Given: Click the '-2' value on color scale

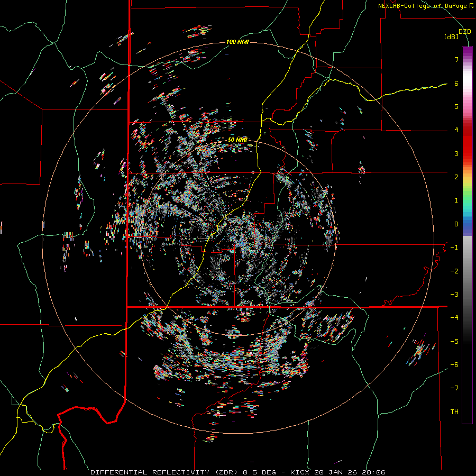Looking at the screenshot, I should (x=454, y=271).
